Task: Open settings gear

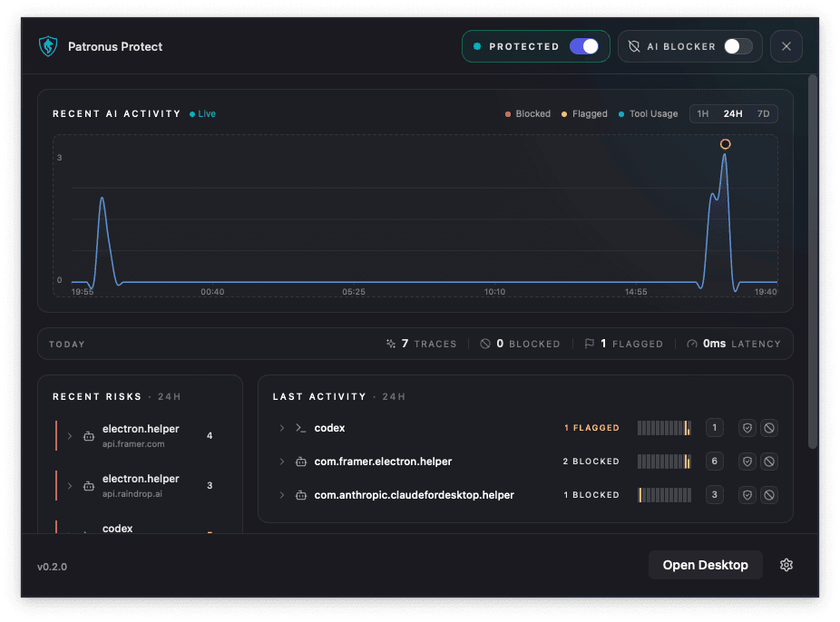Action: coord(786,565)
